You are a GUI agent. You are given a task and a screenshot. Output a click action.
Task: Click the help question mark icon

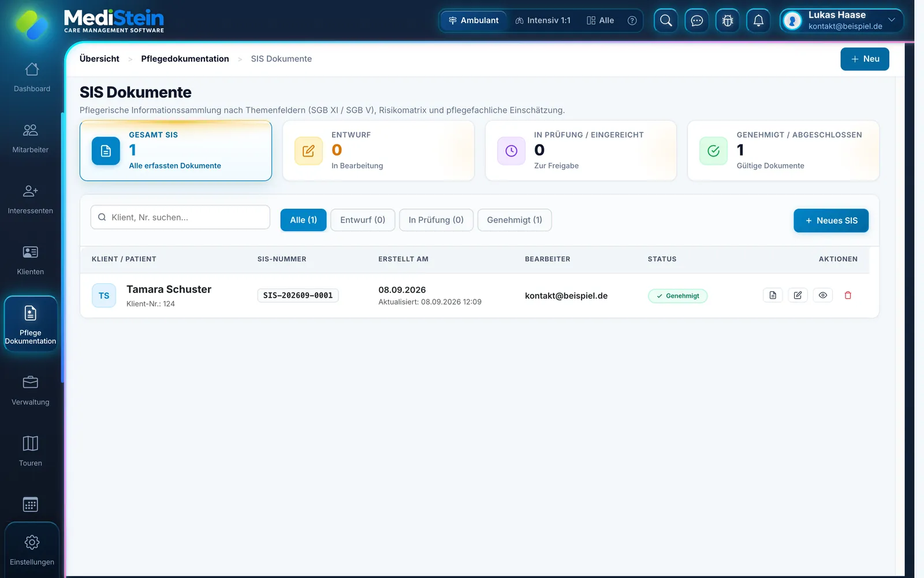(x=632, y=21)
